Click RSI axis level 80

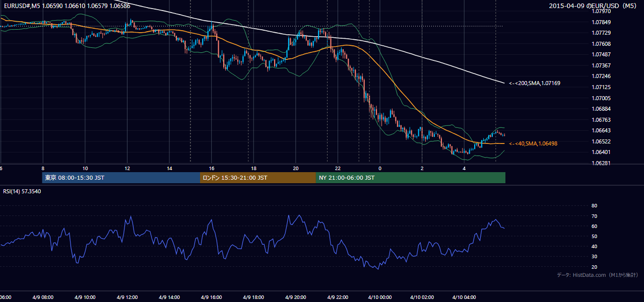pyautogui.click(x=594, y=206)
